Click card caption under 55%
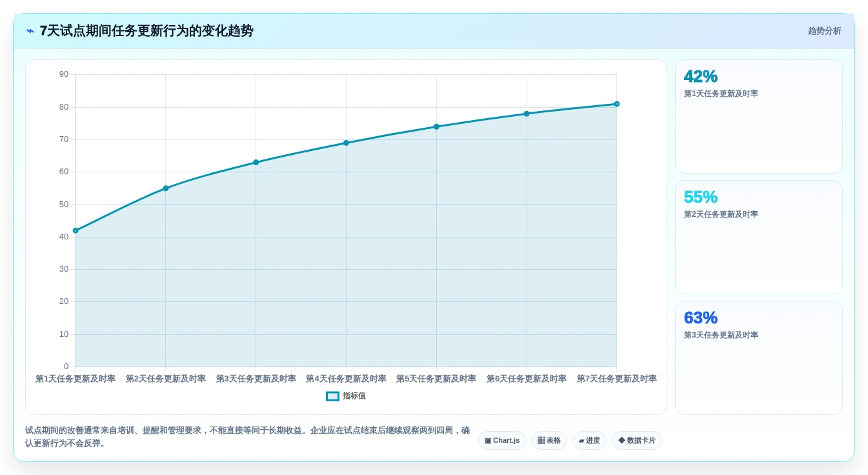Viewport: 868px width, 475px height. click(x=721, y=214)
